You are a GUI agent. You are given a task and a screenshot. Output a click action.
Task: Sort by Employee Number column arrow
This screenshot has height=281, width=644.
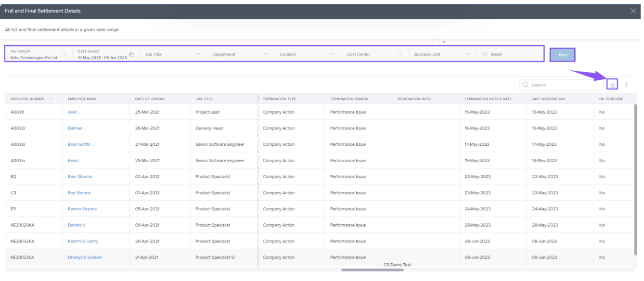pyautogui.click(x=51, y=99)
